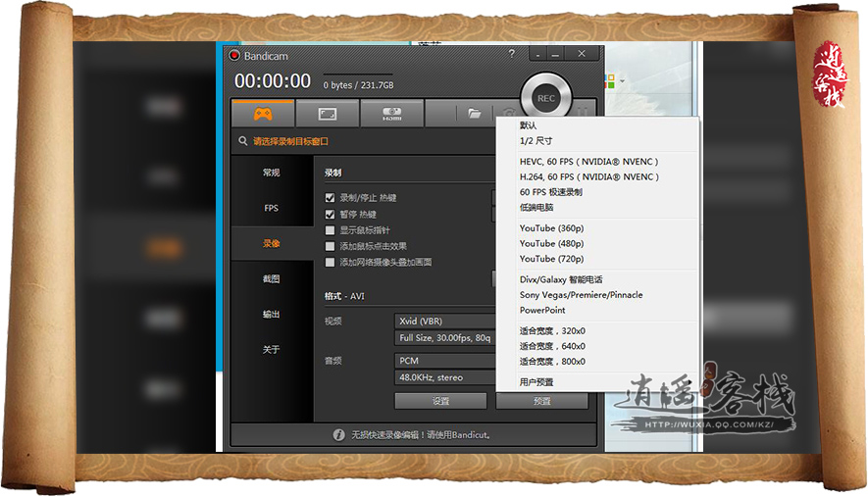Image resolution: width=868 pixels, height=496 pixels.
Task: Click the 00:00:00 recording timer
Action: [273, 81]
